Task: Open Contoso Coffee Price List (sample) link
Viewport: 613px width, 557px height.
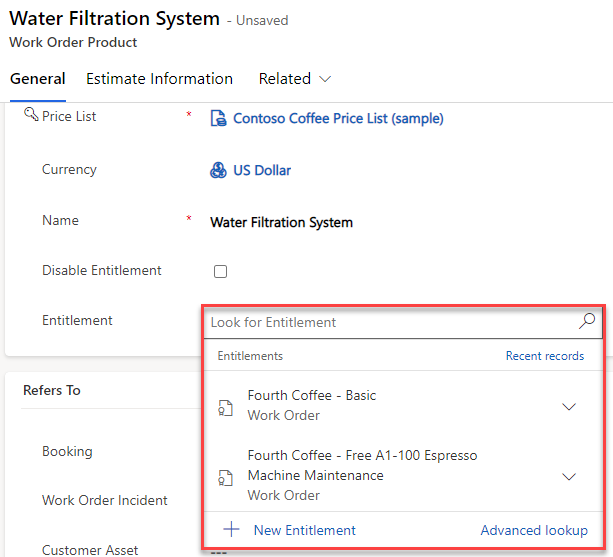Action: coord(338,118)
